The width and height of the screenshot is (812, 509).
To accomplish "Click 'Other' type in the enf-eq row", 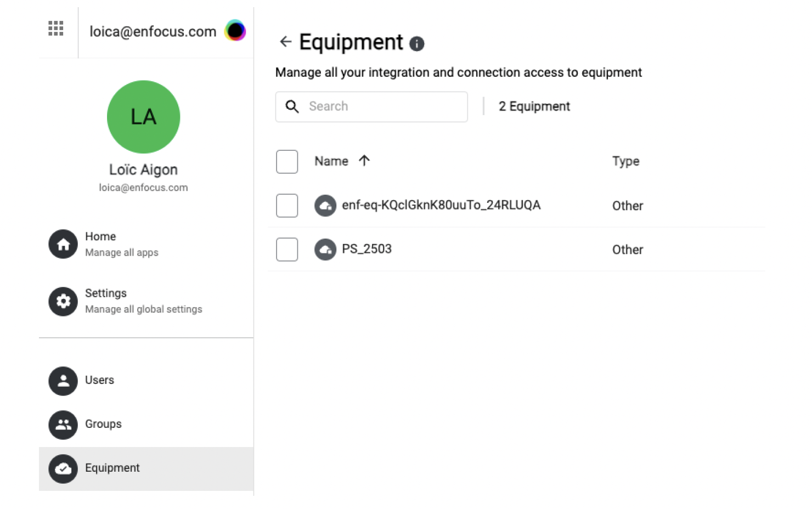I will 628,206.
